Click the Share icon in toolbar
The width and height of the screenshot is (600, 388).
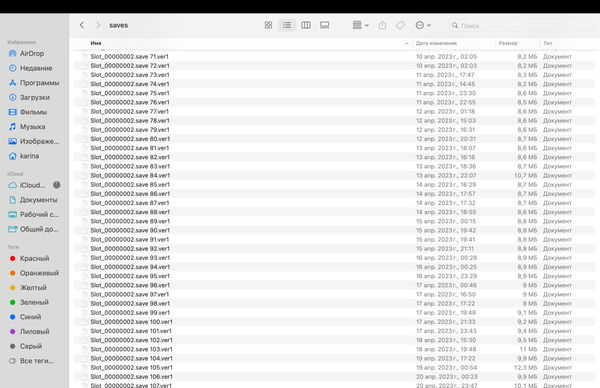point(382,25)
